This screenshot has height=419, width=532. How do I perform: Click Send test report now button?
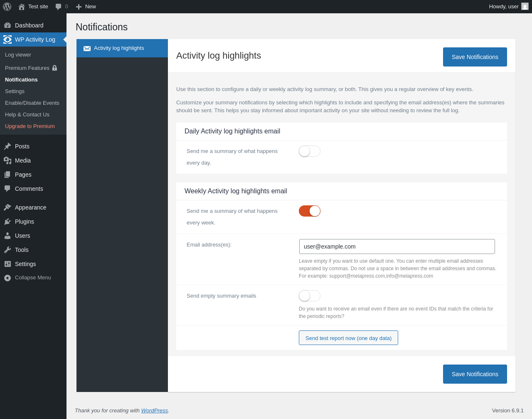click(x=348, y=338)
